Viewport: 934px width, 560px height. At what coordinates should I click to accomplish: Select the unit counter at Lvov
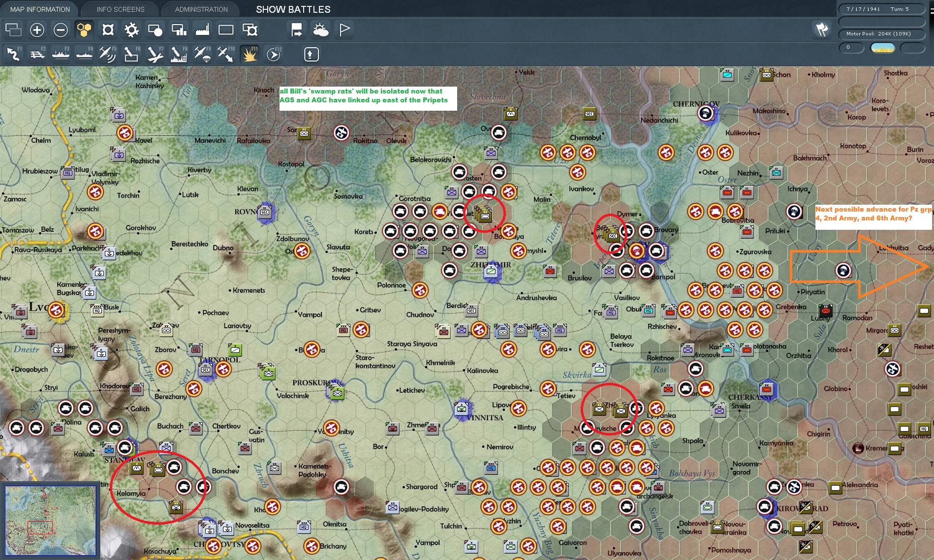56,311
